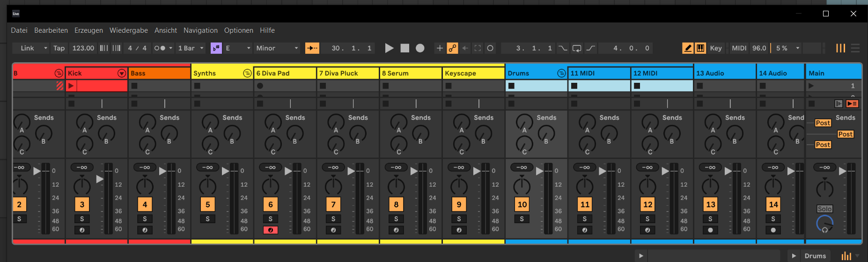
Task: Arm the 13 Audio track for recording
Action: [711, 230]
